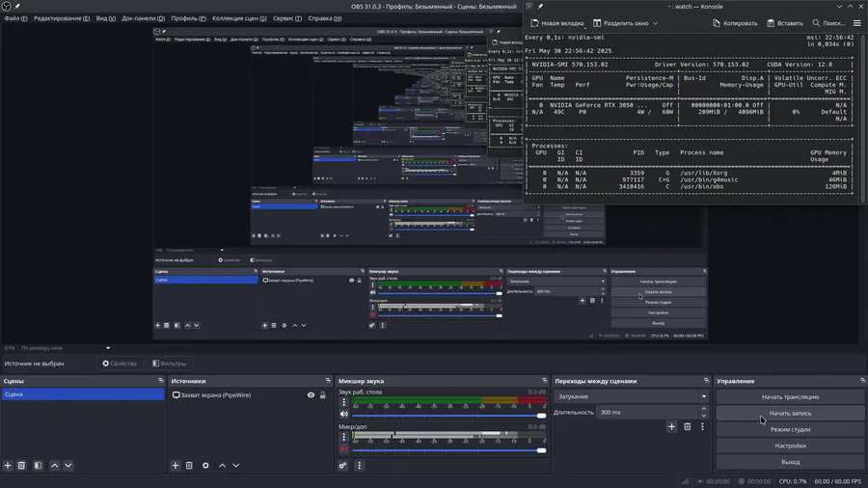868x488 pixels.
Task: Undock the Переходы между сценами panel
Action: [x=706, y=381]
